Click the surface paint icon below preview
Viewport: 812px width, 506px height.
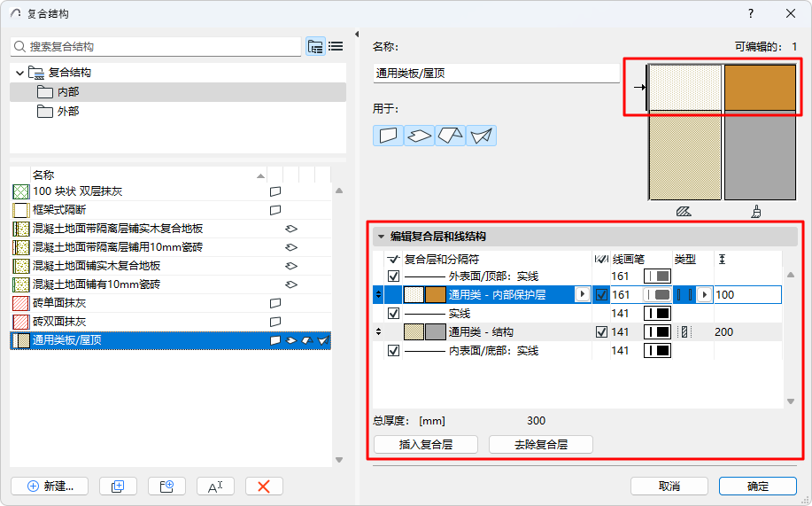pyautogui.click(x=756, y=212)
